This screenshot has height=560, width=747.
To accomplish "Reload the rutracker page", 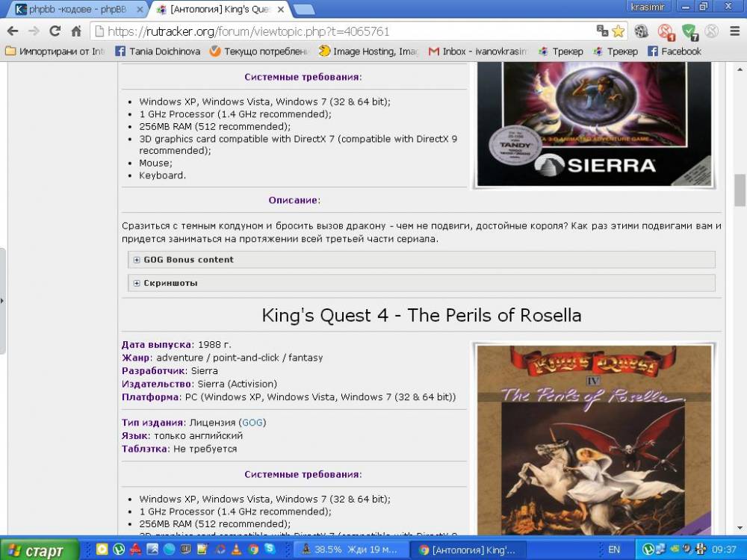I will pyautogui.click(x=55, y=31).
